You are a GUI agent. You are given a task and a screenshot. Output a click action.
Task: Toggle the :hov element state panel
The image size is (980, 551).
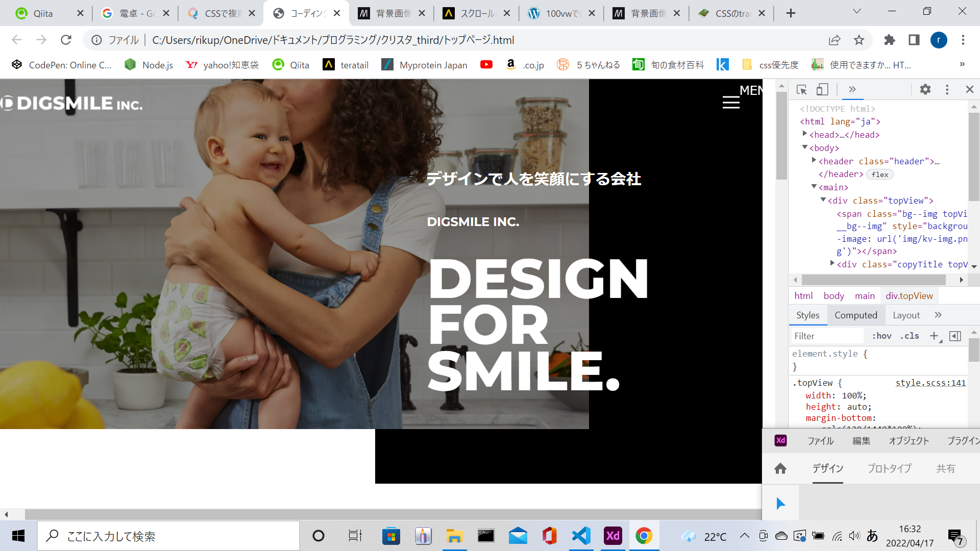[x=881, y=336]
